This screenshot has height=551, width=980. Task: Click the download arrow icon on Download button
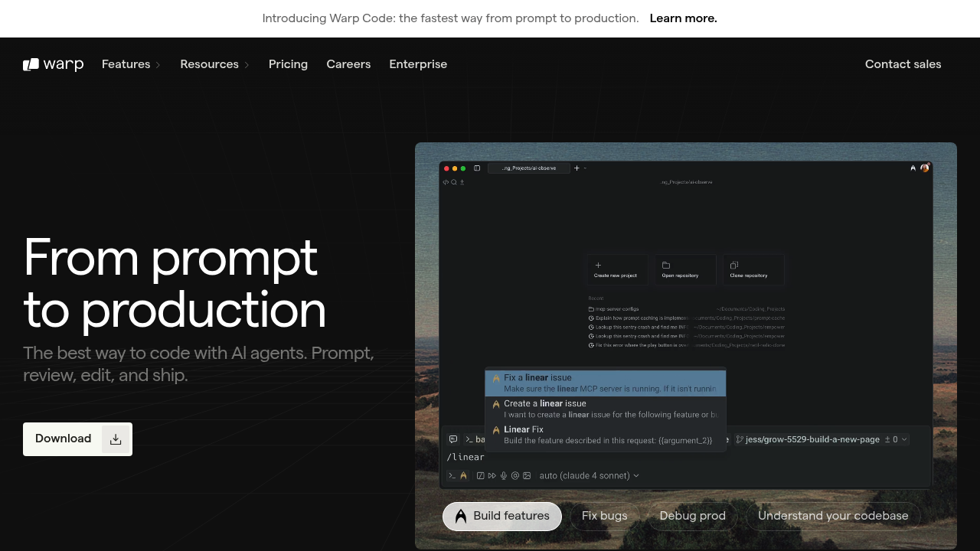point(116,439)
